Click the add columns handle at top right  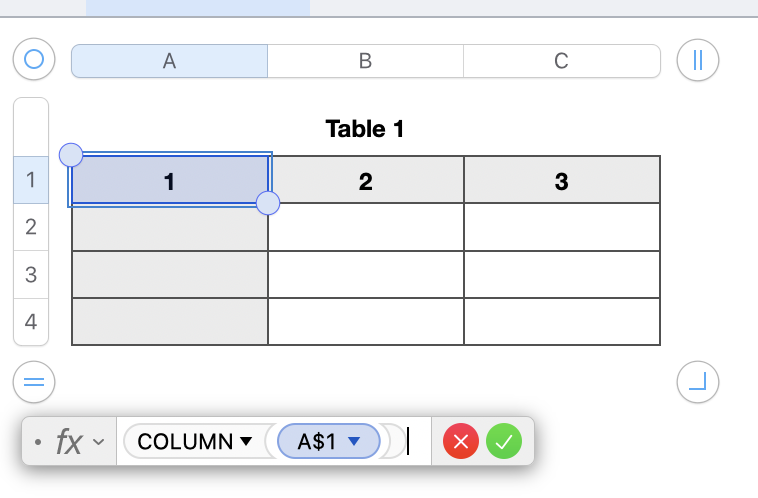click(698, 60)
